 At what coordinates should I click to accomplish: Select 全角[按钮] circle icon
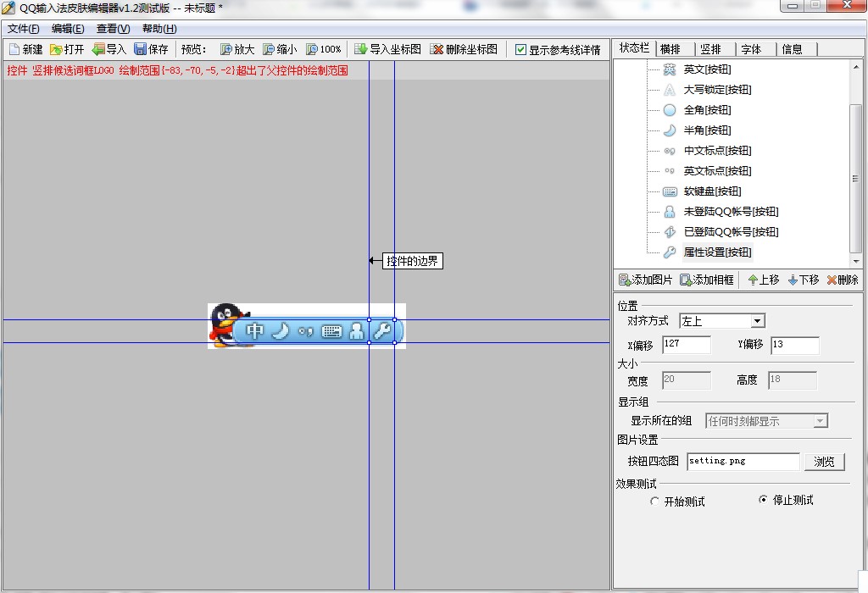click(670, 110)
